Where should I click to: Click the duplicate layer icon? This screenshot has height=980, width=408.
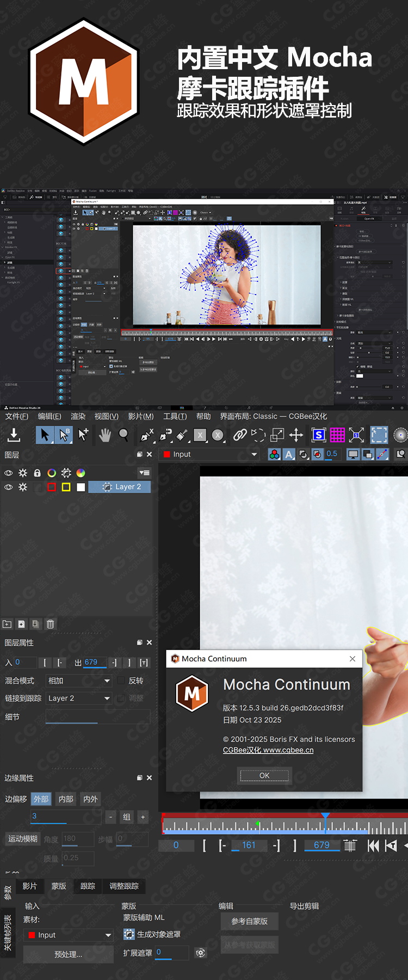point(35,624)
